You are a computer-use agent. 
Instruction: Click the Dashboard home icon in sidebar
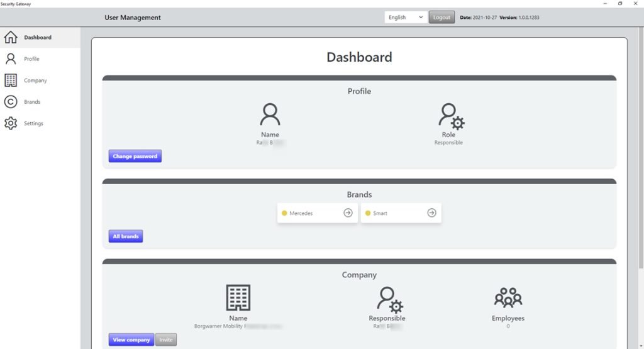coord(11,38)
